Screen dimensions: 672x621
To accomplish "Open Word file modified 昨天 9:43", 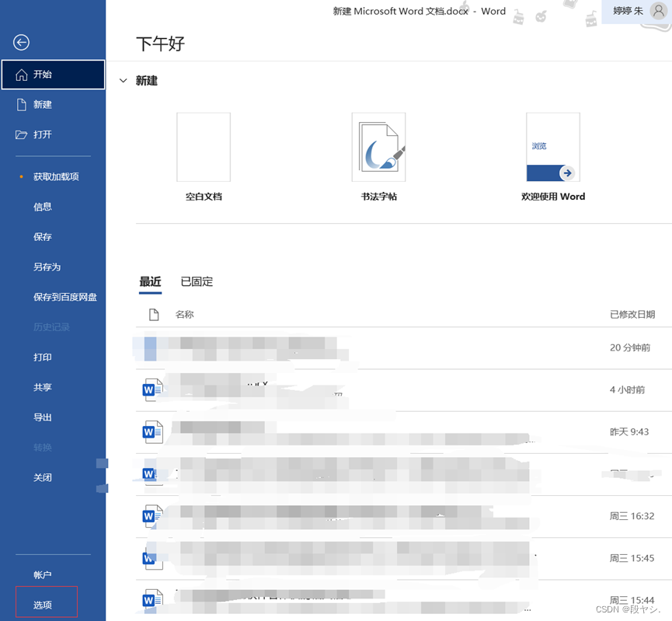I will [x=404, y=432].
